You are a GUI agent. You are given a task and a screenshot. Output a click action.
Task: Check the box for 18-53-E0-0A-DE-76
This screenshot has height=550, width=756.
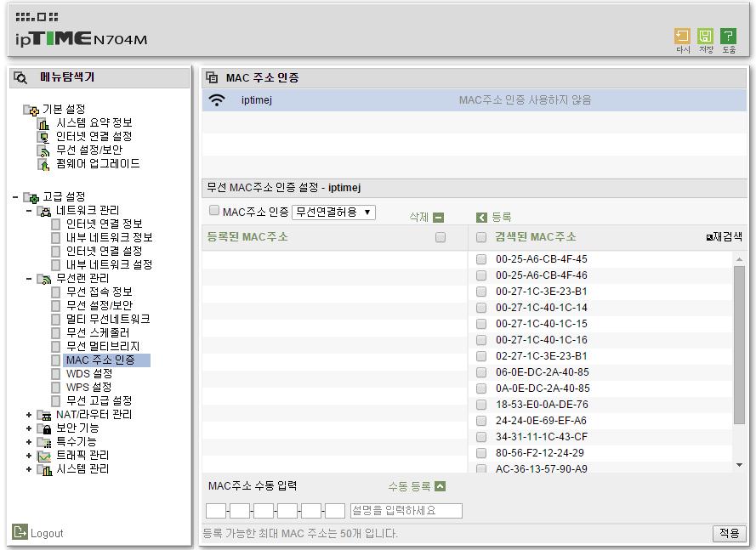pyautogui.click(x=481, y=405)
